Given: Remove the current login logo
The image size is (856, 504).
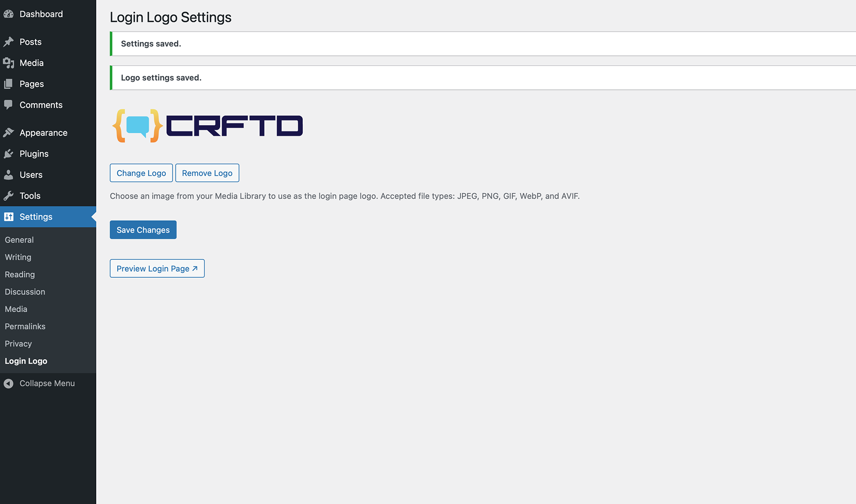Looking at the screenshot, I should [x=207, y=173].
